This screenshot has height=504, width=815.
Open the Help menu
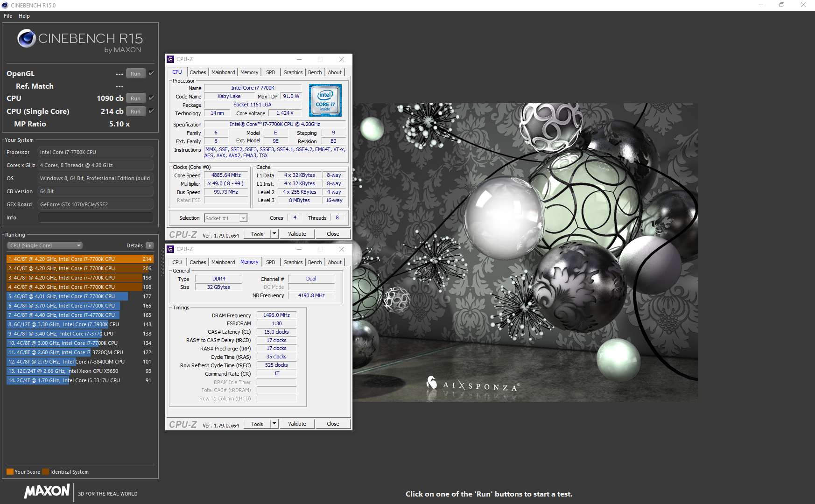click(x=24, y=16)
